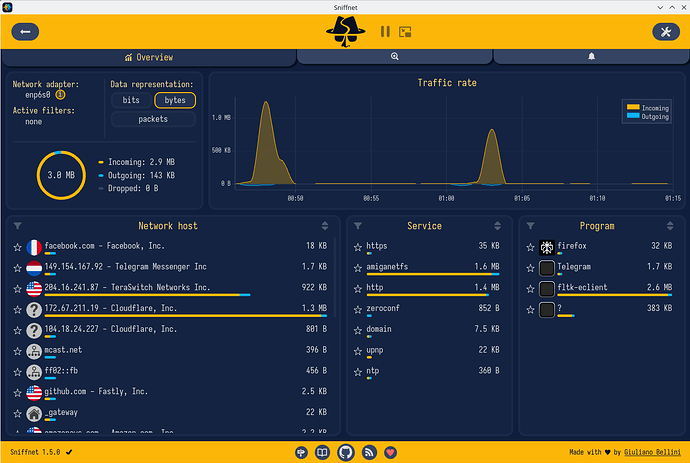Open the wiki book icon

pos(323,452)
